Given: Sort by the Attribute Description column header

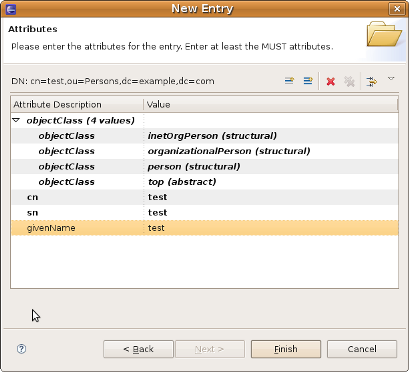Looking at the screenshot, I should (x=77, y=105).
